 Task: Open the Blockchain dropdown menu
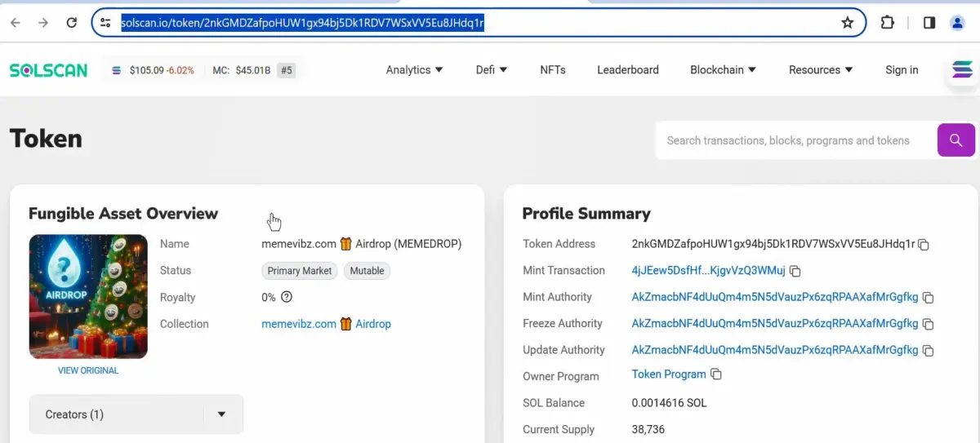tap(723, 70)
